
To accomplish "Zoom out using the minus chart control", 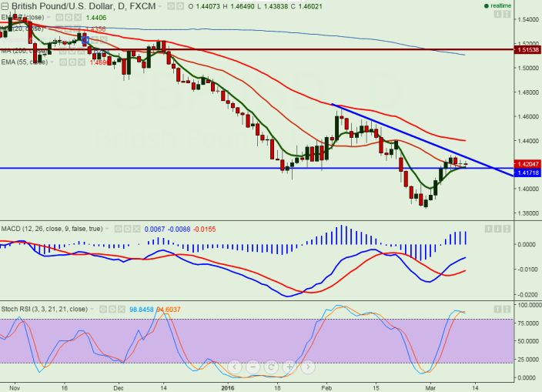I will pyautogui.click(x=253, y=367).
